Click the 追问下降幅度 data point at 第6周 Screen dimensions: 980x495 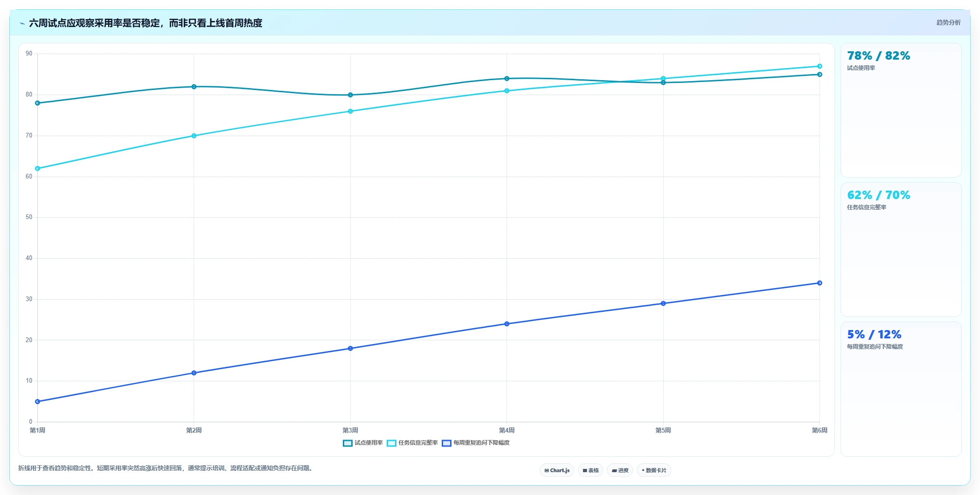click(x=820, y=283)
